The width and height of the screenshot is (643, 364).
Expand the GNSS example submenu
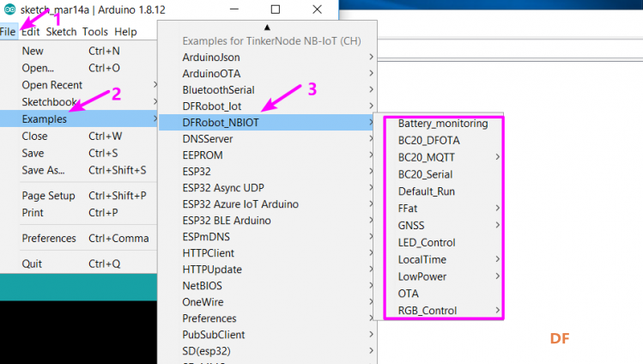(443, 226)
